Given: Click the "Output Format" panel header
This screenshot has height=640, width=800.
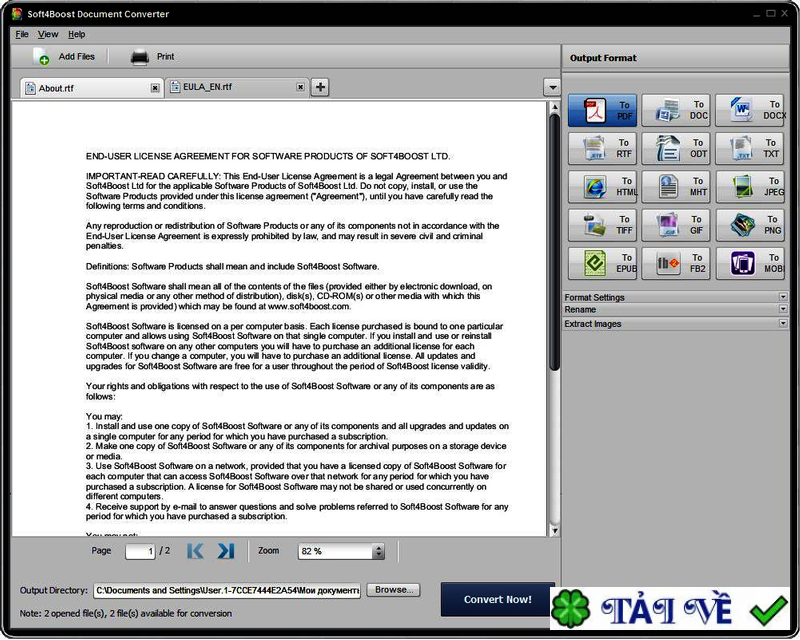Looking at the screenshot, I should click(675, 58).
